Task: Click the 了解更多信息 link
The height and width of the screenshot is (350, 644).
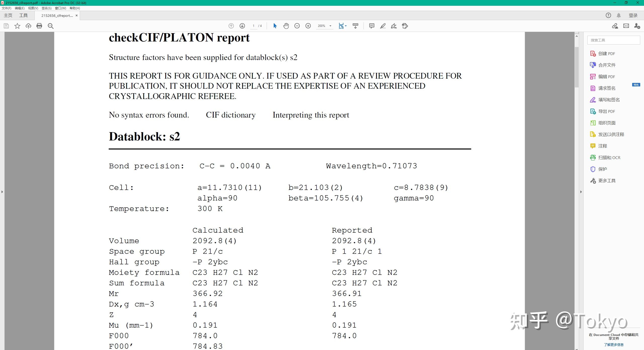Action: [614, 344]
